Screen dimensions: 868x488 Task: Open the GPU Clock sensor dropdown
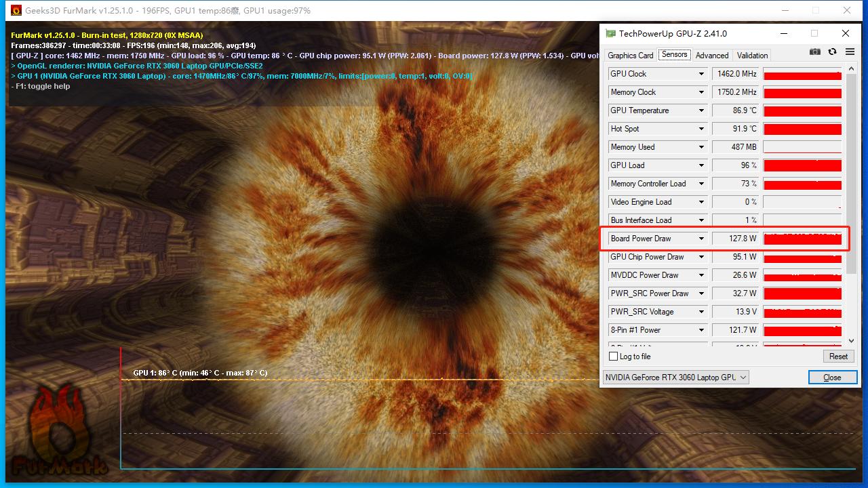701,74
